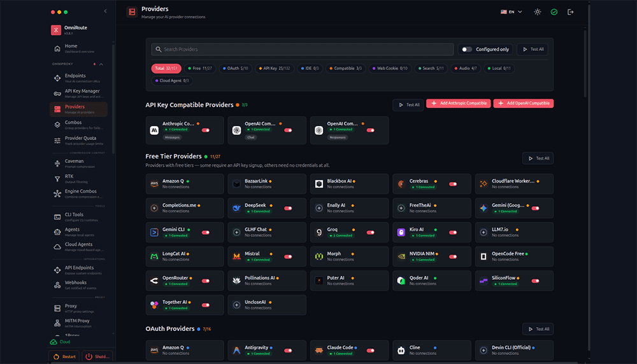Viewport: 637px width, 364px height.
Task: Click the Shutdown button
Action: [97, 357]
